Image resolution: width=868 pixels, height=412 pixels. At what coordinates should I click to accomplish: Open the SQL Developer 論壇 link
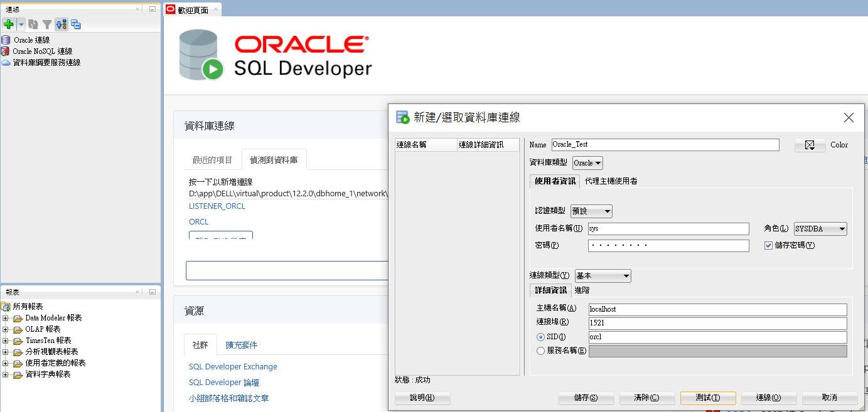click(x=224, y=383)
